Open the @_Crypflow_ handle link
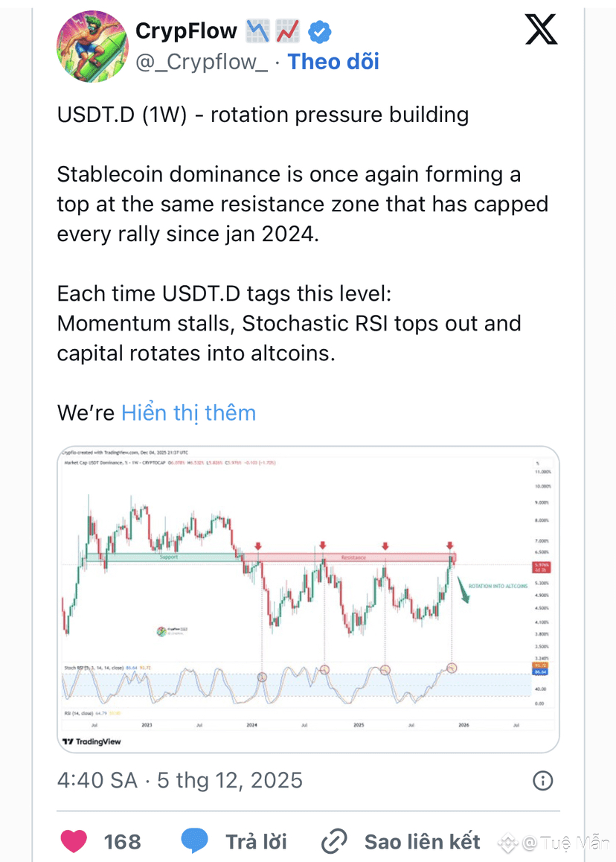 [x=201, y=62]
